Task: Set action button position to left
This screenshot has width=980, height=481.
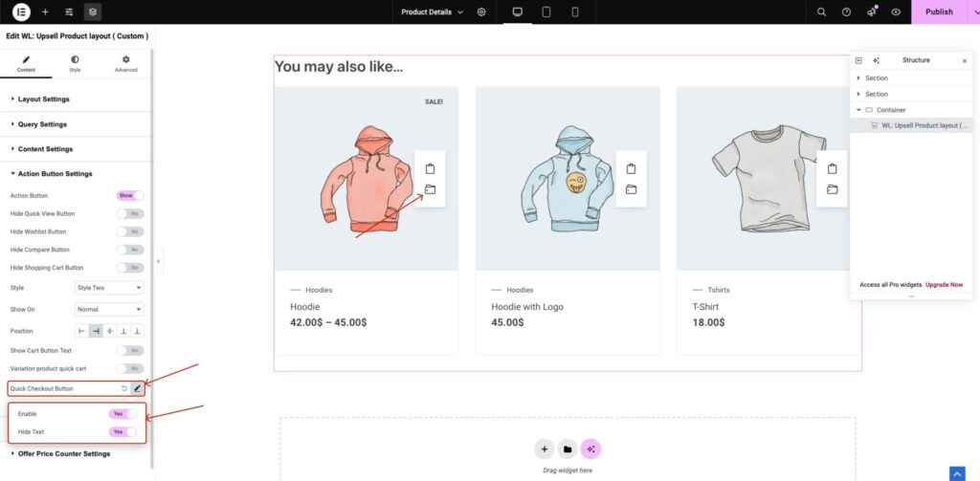Action: pos(82,331)
